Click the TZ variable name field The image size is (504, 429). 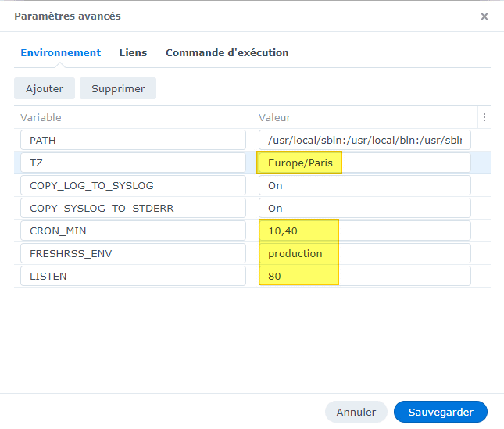pos(133,163)
